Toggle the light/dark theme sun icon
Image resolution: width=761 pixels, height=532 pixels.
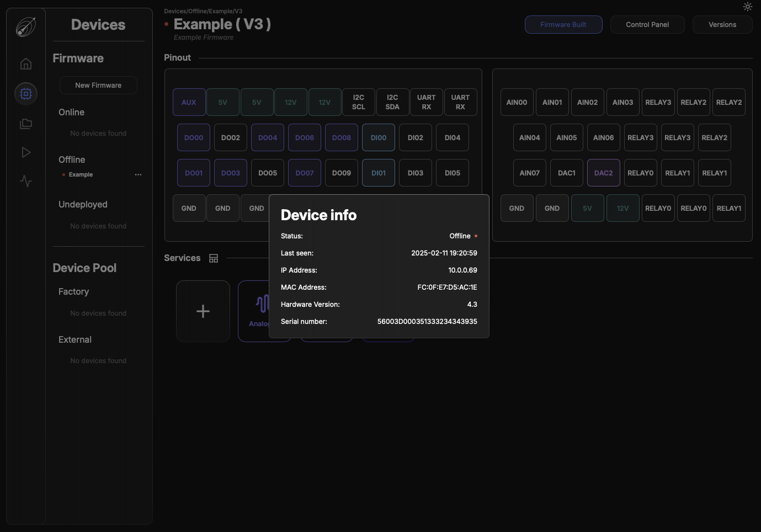[747, 7]
